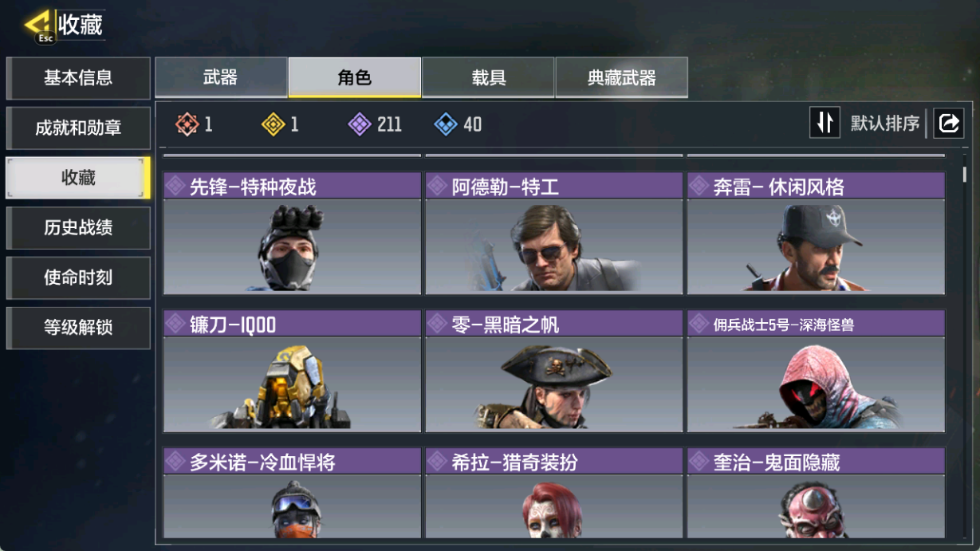Select the 零-黑暗之帆 pirate character card
This screenshot has width=980, height=551.
click(553, 371)
